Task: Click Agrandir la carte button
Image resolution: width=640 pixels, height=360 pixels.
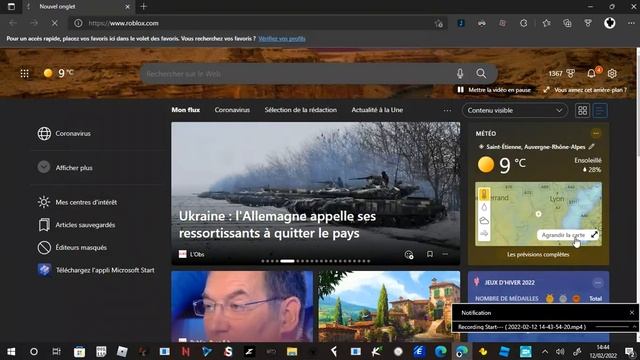Action: [568, 235]
